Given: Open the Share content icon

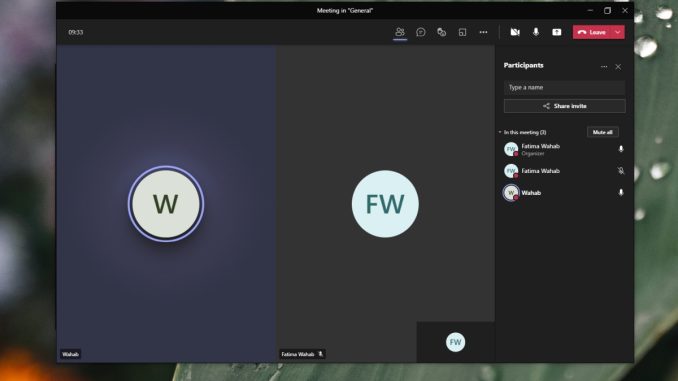Looking at the screenshot, I should pyautogui.click(x=556, y=32).
